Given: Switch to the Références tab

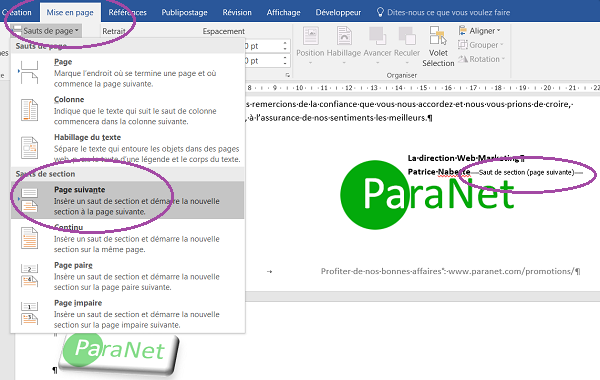Looking at the screenshot, I should pos(127,12).
